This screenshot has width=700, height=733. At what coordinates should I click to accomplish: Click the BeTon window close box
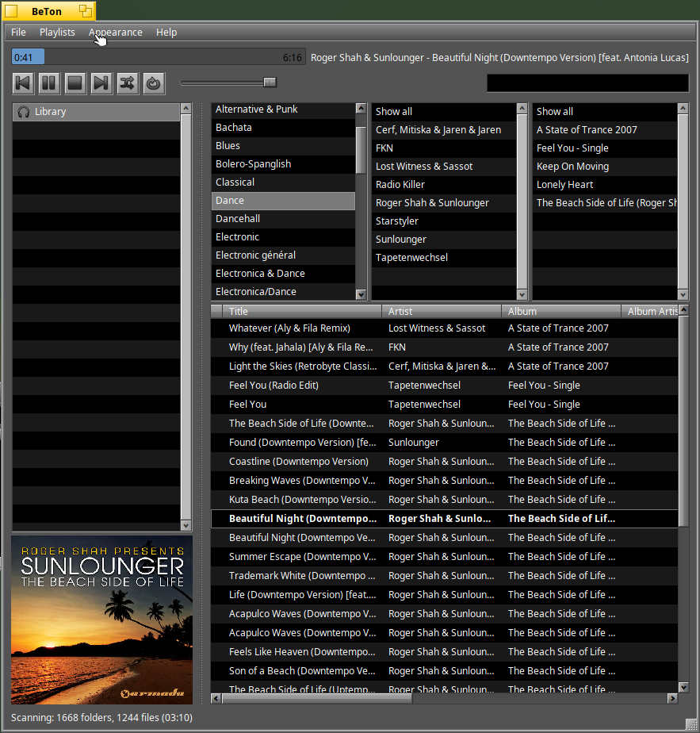click(11, 11)
